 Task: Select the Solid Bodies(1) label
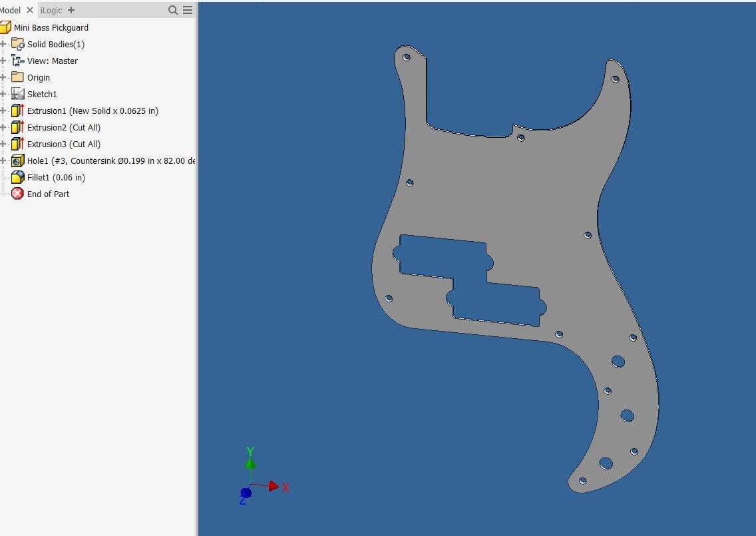56,45
